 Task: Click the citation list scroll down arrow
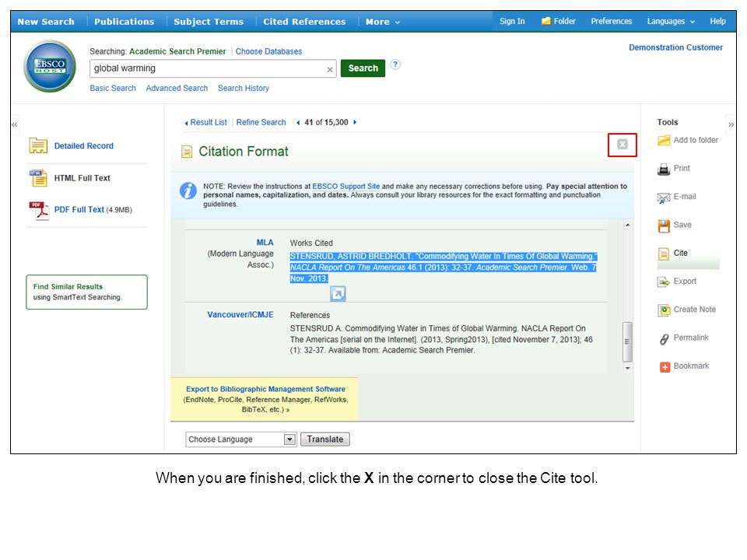[627, 368]
